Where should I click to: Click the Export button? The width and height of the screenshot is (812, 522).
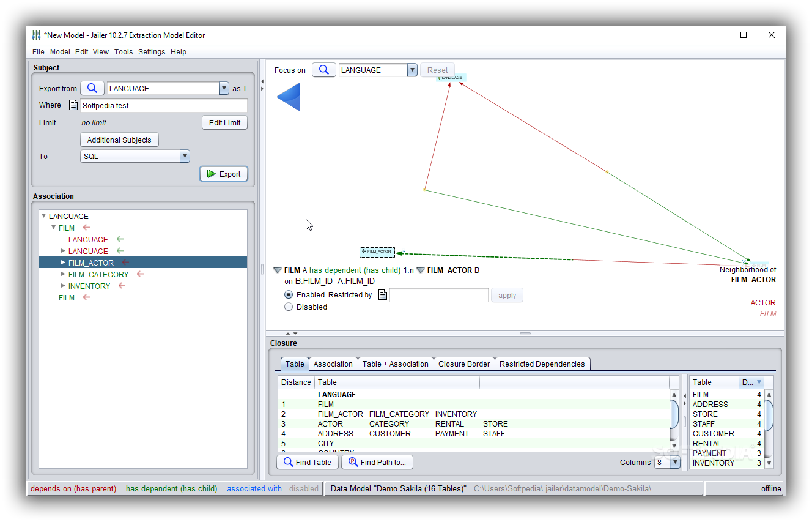tap(224, 174)
